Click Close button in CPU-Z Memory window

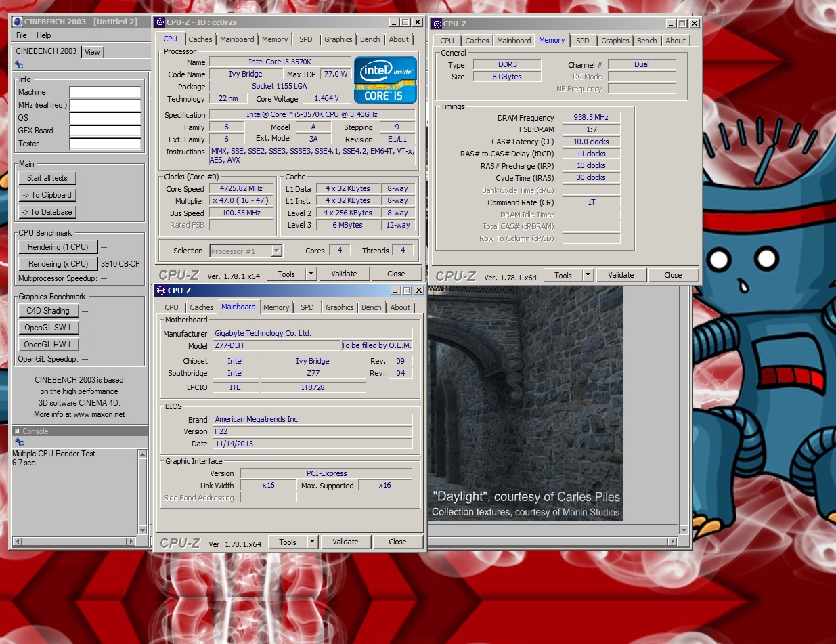click(x=673, y=275)
